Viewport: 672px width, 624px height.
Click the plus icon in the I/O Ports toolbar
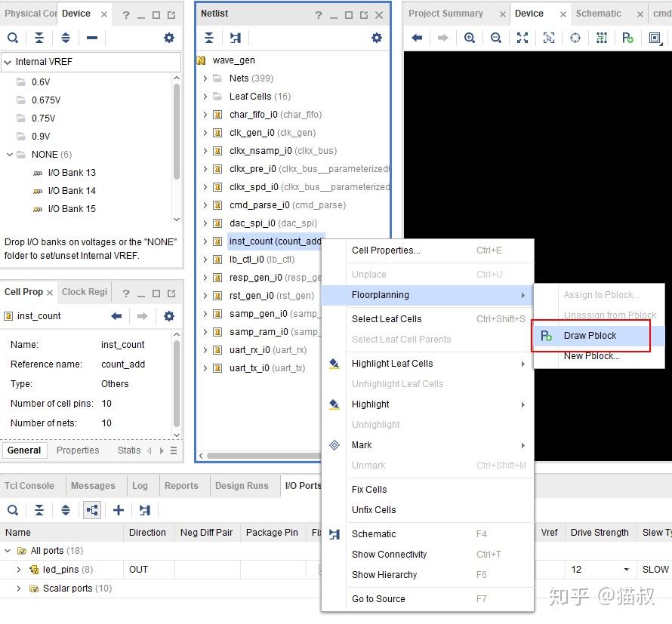pyautogui.click(x=118, y=510)
